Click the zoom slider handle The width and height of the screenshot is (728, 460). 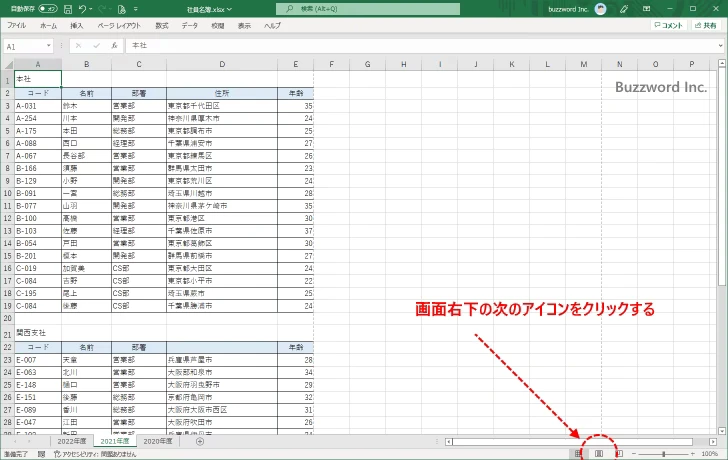point(664,453)
